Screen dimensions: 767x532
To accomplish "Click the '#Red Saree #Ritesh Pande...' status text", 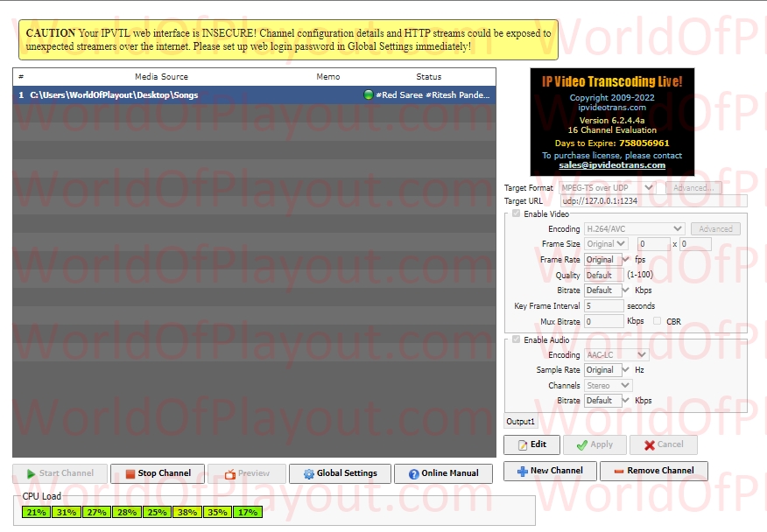I will tap(433, 94).
